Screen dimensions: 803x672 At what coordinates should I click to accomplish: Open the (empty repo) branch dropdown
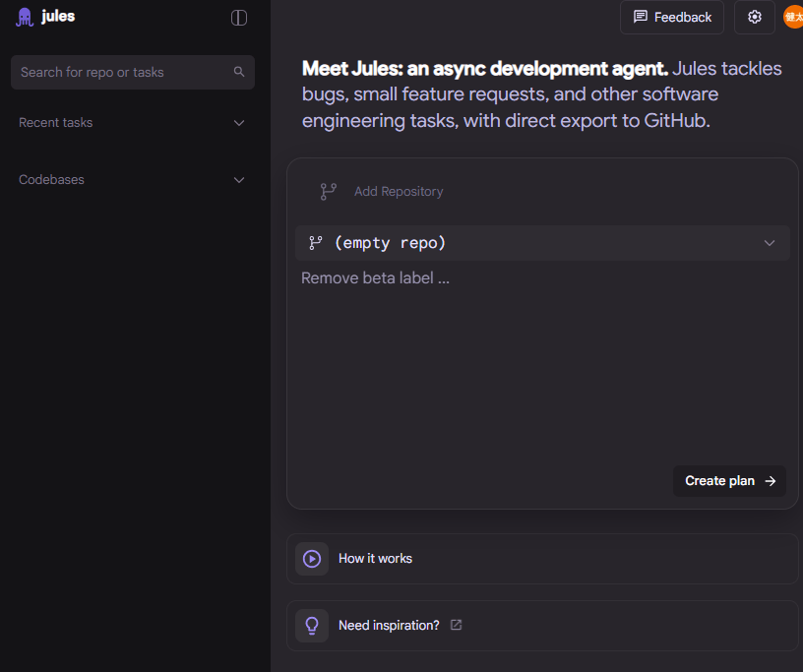(542, 243)
